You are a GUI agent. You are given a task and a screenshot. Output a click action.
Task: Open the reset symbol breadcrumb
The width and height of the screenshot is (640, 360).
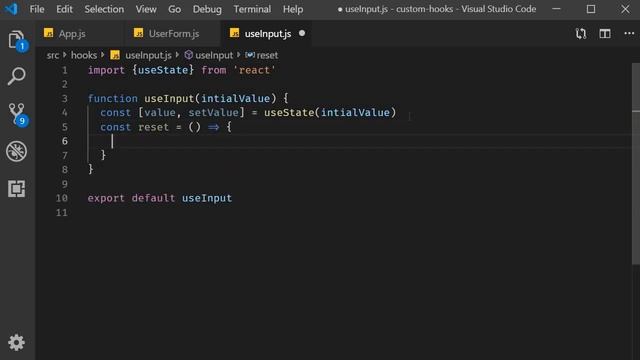tap(267, 55)
